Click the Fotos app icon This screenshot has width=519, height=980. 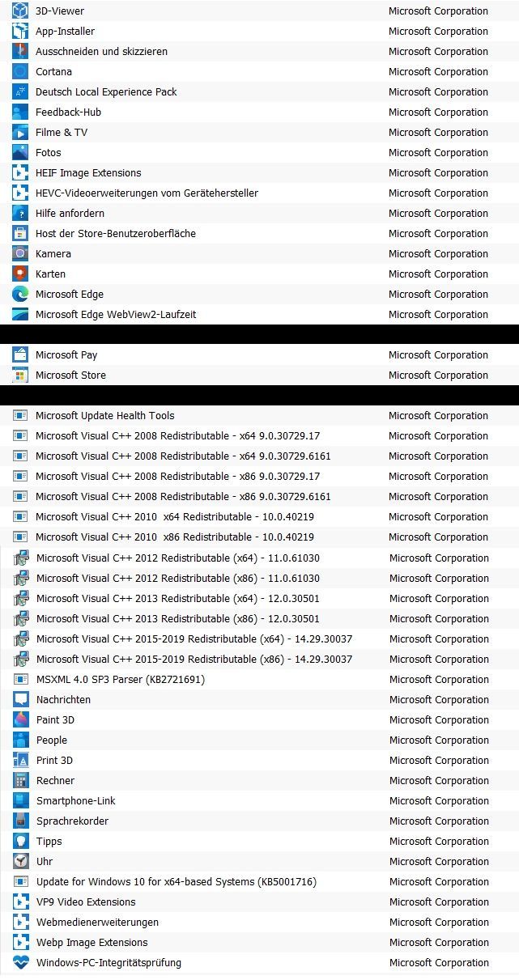(x=20, y=152)
